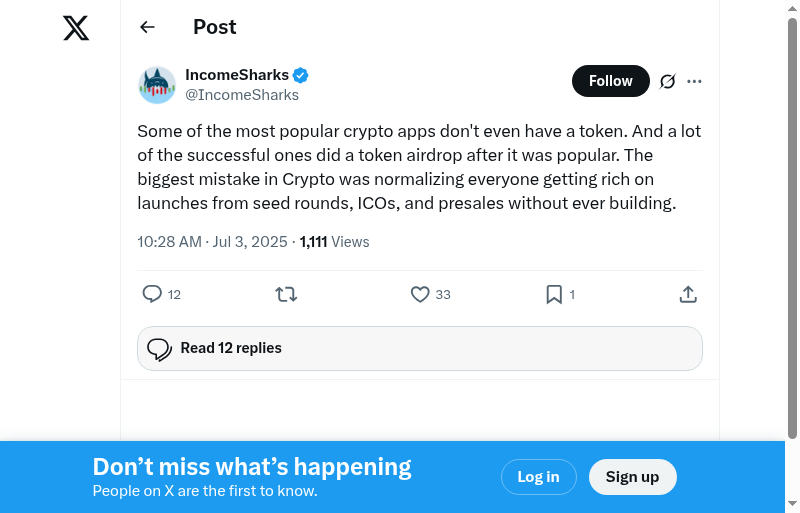Open the IncomeSharks profile avatar
Image resolution: width=800 pixels, height=513 pixels.
[157, 85]
